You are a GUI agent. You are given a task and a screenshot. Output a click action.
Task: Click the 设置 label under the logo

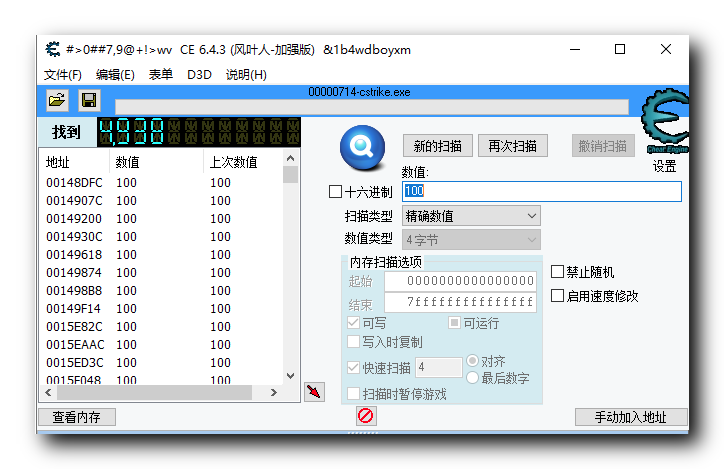(664, 166)
